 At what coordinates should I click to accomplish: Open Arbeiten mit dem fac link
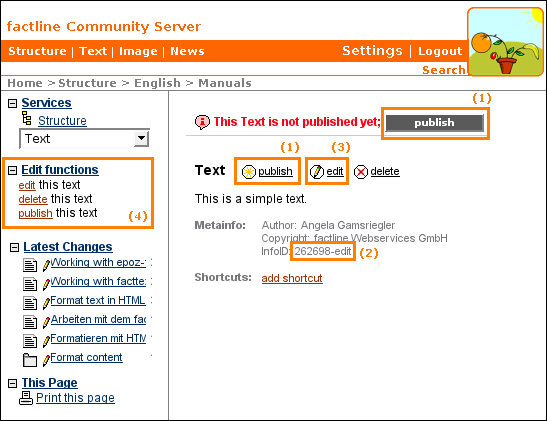click(x=98, y=319)
